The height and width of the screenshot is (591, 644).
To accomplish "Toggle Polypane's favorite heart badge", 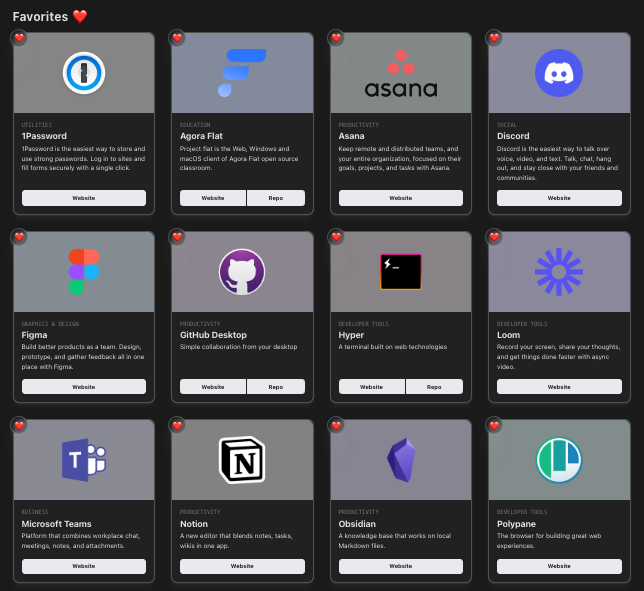I will (494, 425).
